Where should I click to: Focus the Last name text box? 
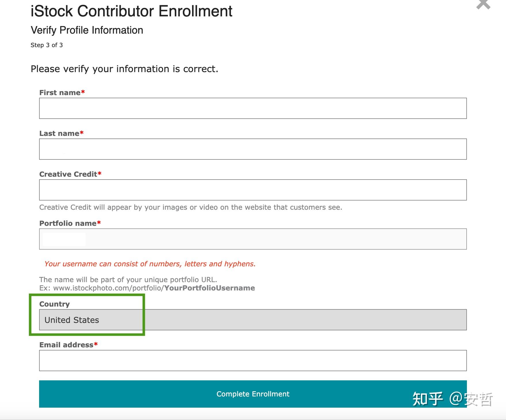click(x=253, y=149)
